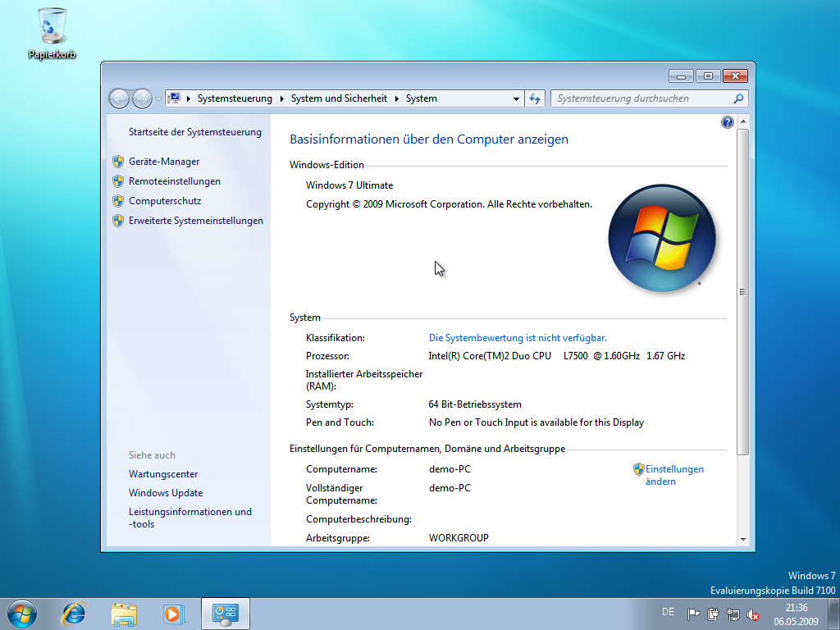Click the Windows logo image

pyautogui.click(x=662, y=238)
